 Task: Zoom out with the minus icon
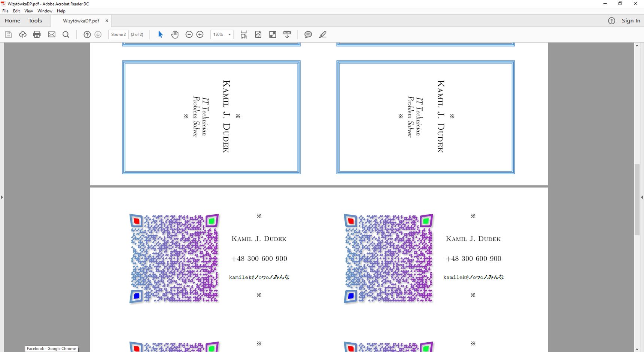pos(189,34)
